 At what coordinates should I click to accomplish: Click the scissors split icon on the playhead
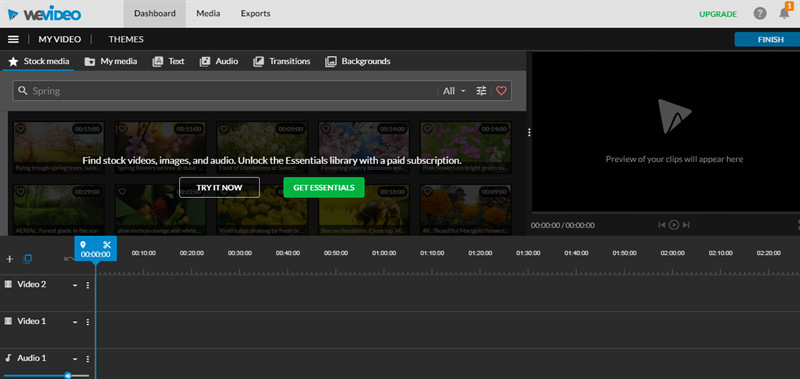[x=107, y=245]
